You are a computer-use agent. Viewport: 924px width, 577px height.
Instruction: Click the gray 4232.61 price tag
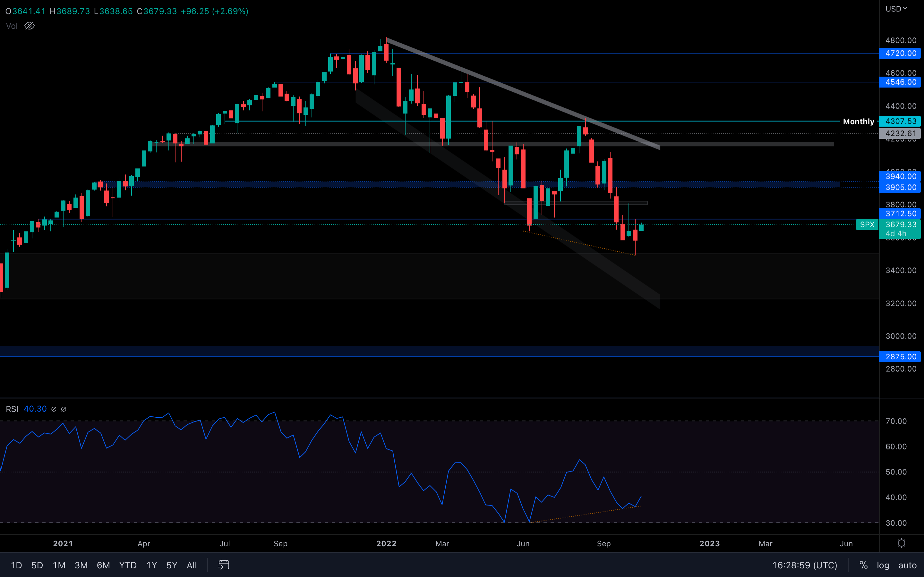click(x=900, y=134)
